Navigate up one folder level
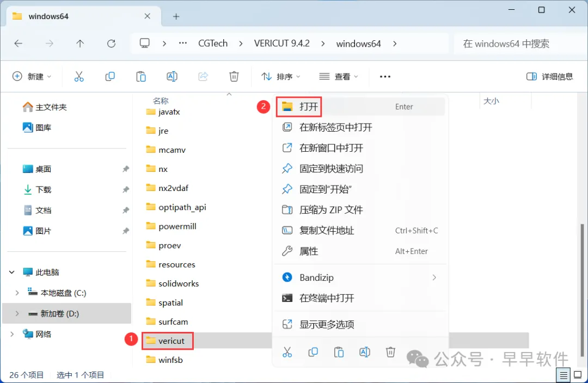Screen dimensions: 588x383 coord(80,44)
